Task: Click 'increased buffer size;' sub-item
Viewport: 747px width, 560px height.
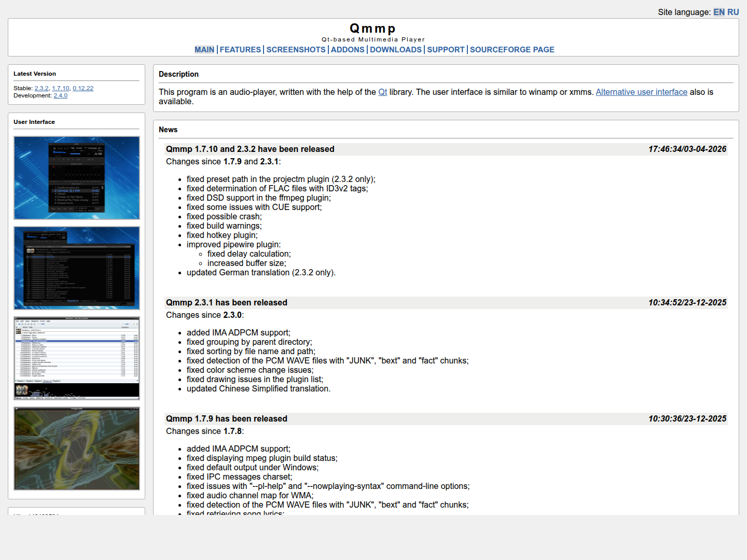Action: coord(247,263)
